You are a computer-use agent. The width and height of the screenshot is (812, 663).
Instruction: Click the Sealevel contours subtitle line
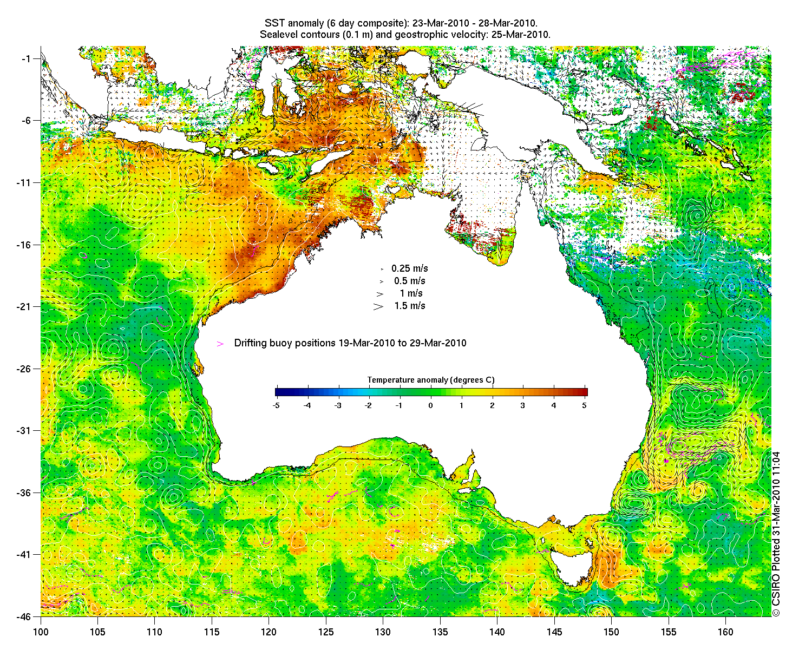405,35
